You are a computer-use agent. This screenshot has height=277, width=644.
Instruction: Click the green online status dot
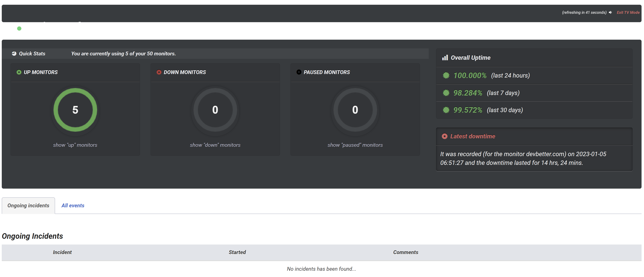[x=19, y=28]
